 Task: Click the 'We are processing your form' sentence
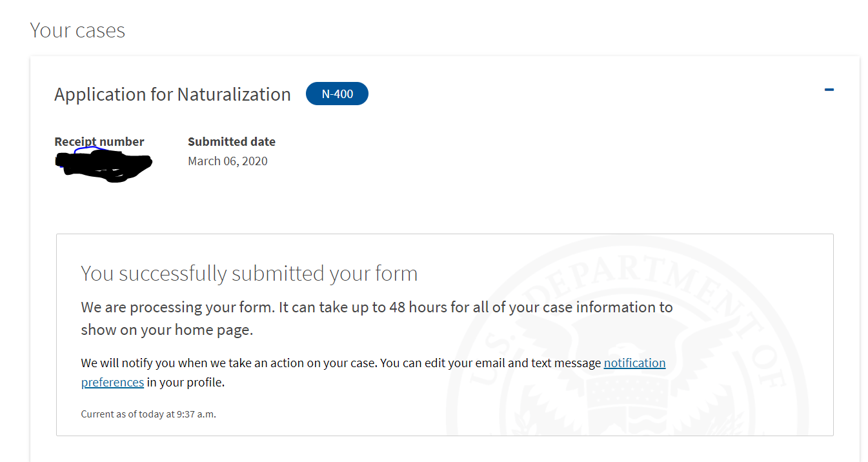tap(178, 307)
